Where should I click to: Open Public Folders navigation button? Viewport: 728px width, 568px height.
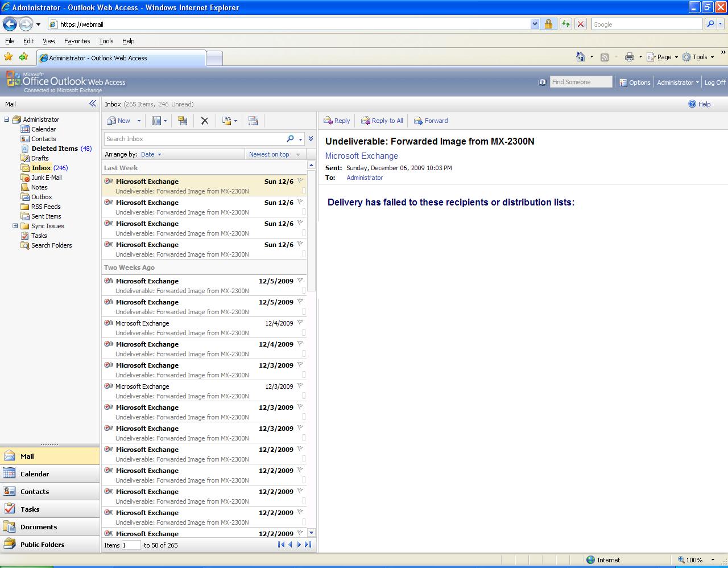[x=49, y=544]
